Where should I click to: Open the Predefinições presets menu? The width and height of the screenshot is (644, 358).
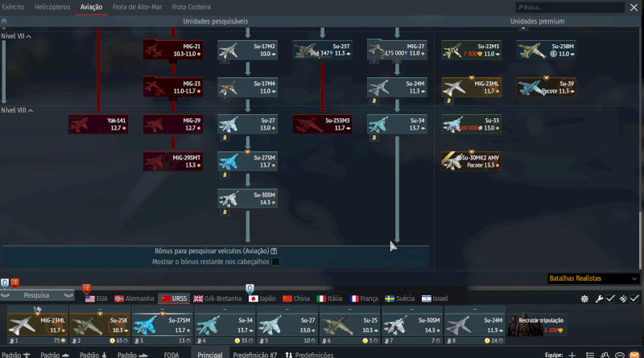309,354
